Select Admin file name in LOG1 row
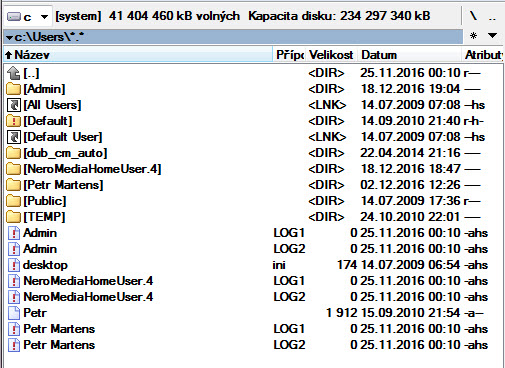Screen dimensions: 505x368 tap(40, 233)
